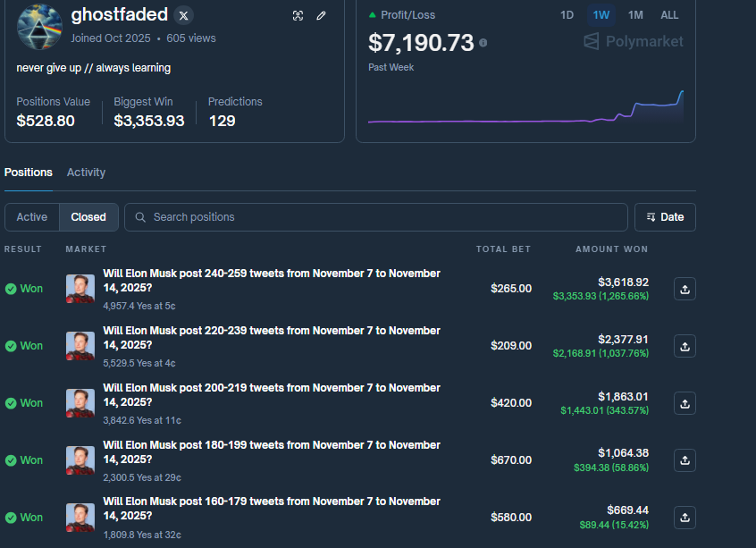Click the Won checkmark for 240-259 tweets
Image resolution: width=756 pixels, height=548 pixels.
11,289
